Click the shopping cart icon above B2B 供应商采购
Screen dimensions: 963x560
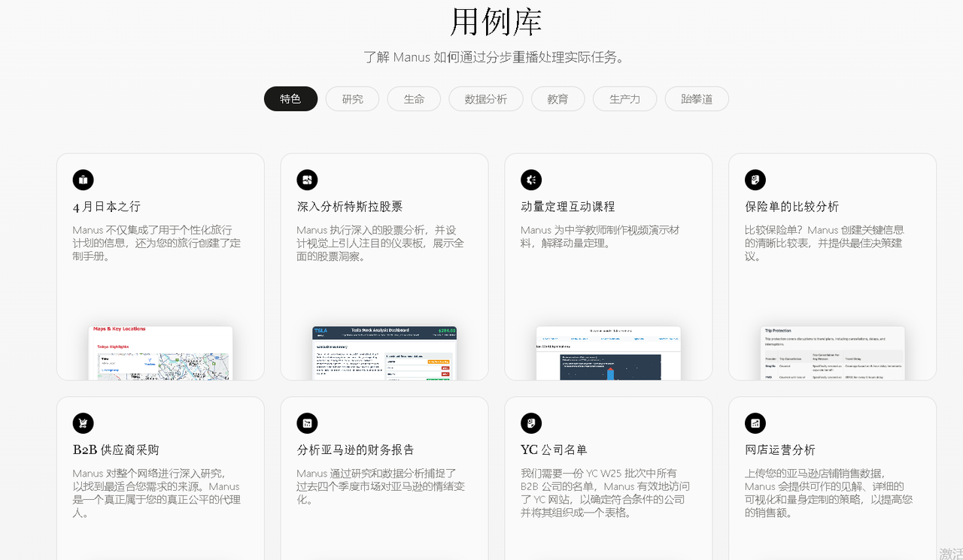(x=83, y=423)
